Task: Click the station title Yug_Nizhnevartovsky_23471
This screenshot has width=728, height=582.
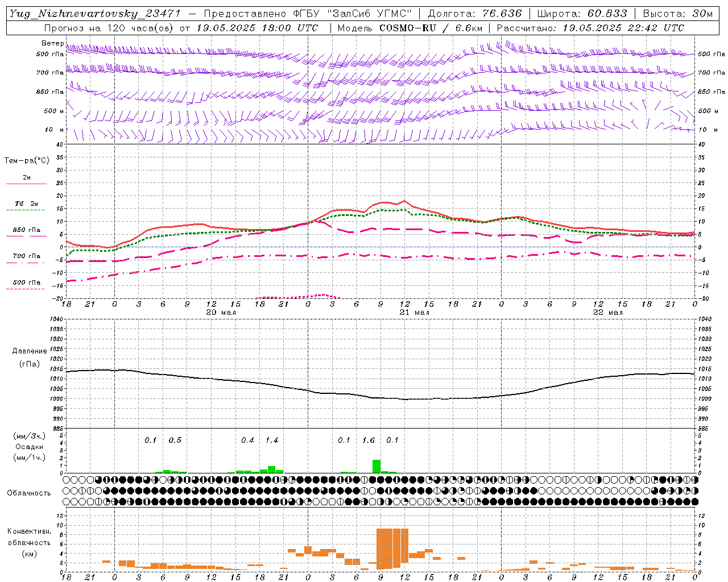Action: (x=95, y=14)
